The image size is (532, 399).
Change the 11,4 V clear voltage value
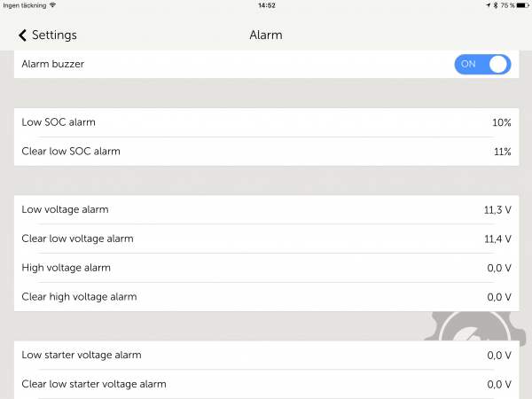(497, 239)
